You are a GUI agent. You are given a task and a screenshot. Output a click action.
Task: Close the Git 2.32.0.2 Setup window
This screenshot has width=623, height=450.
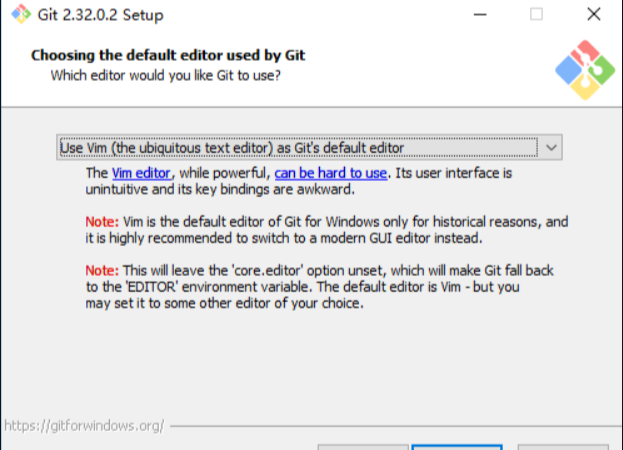[x=594, y=14]
